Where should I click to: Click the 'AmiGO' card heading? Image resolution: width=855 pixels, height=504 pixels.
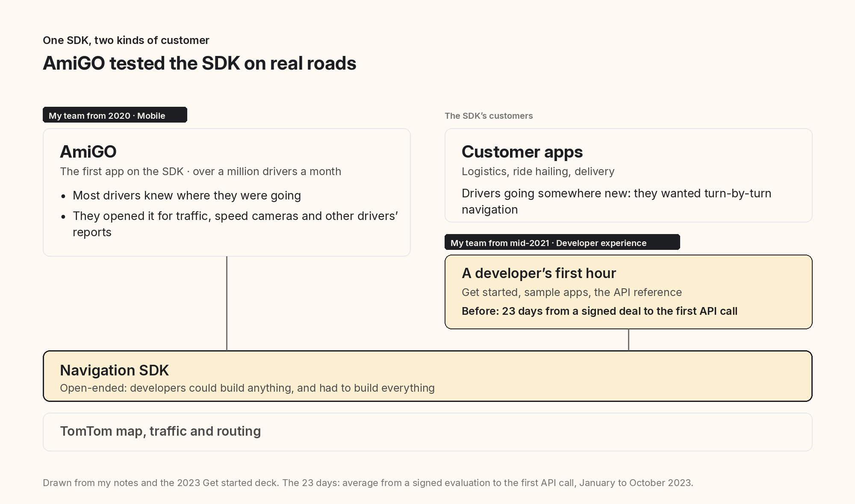[x=88, y=152]
